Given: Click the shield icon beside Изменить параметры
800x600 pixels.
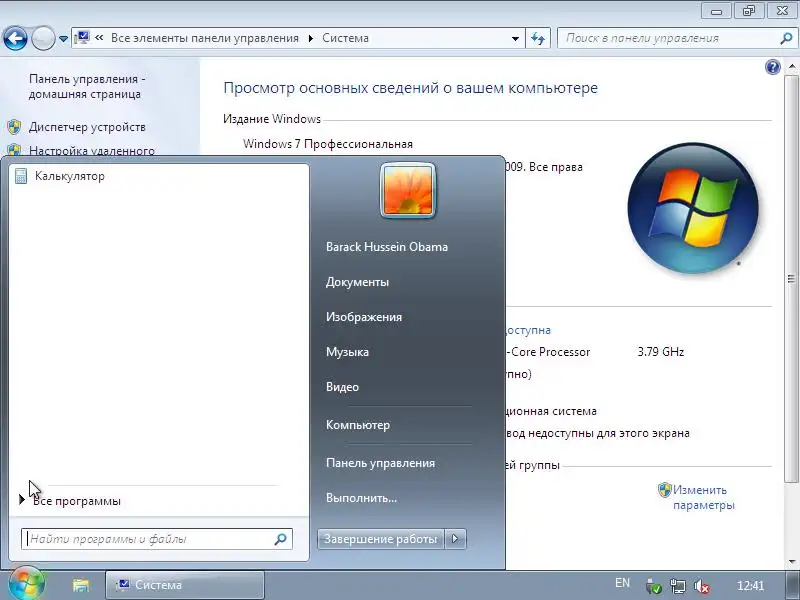Looking at the screenshot, I should [665, 490].
